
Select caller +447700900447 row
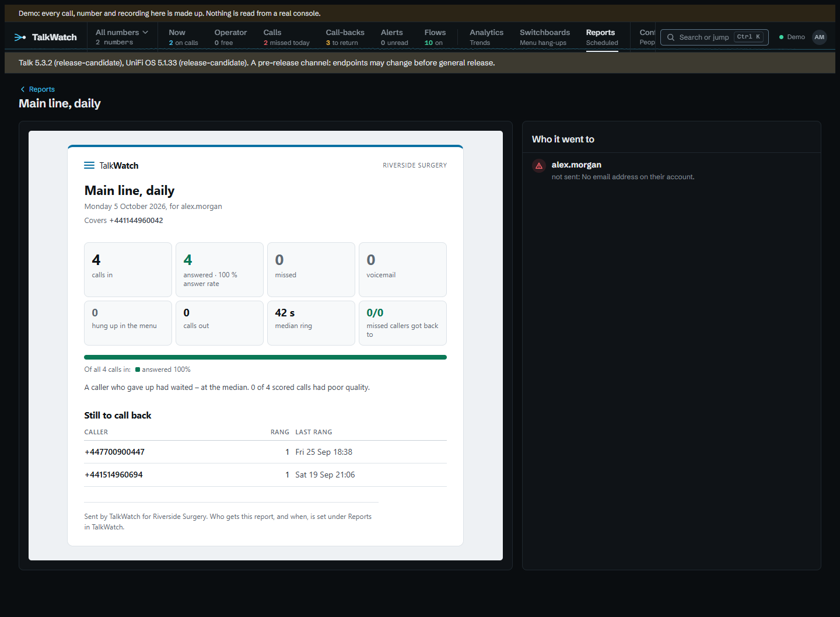pos(265,452)
